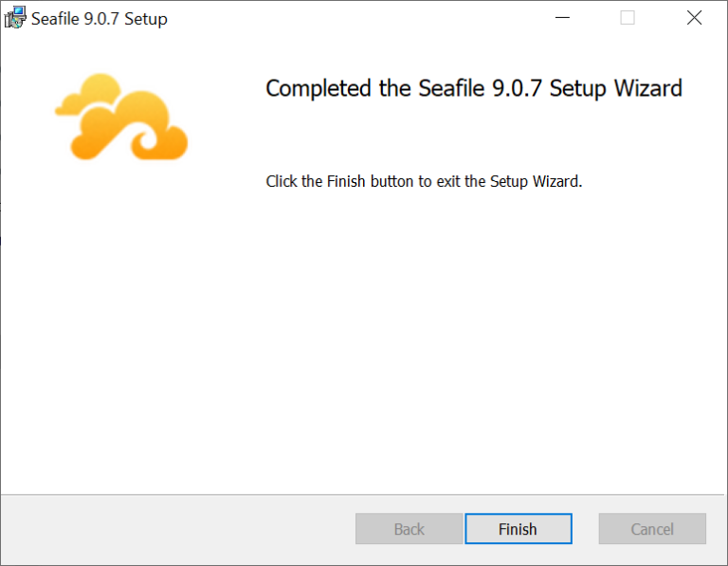Click the word "Setup" in title bar
728x566 pixels.
146,19
